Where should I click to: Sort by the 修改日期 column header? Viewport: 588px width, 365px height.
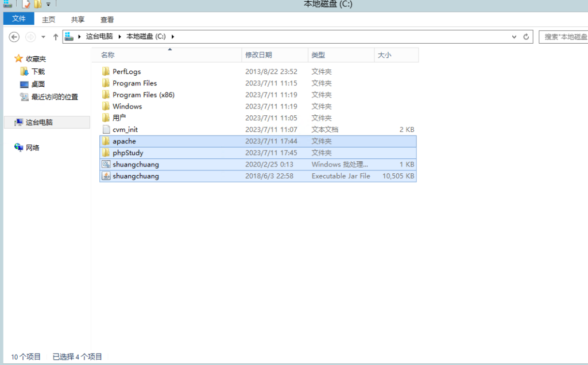pyautogui.click(x=259, y=55)
